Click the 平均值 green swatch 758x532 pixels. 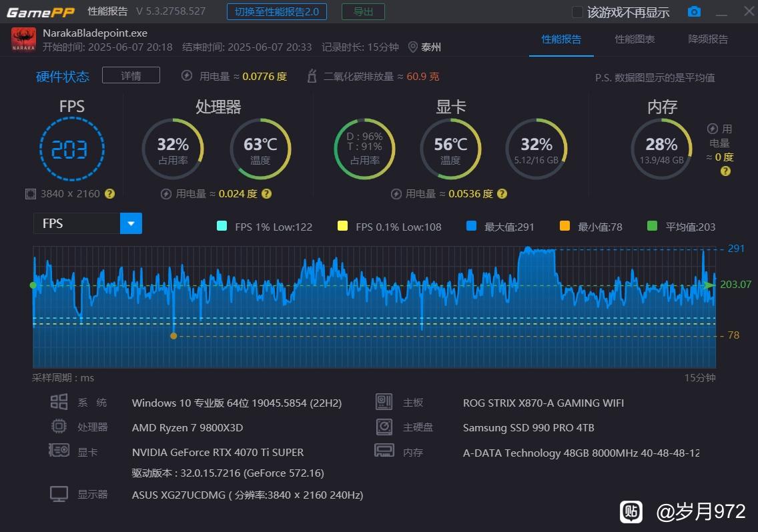point(652,225)
